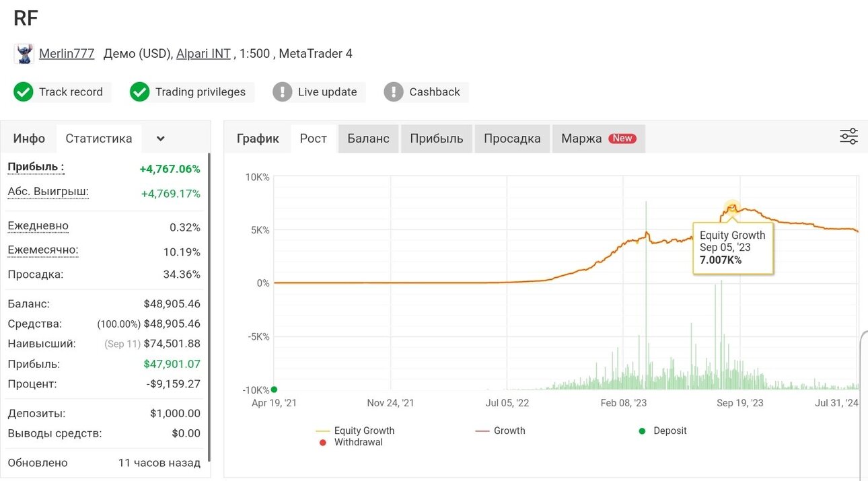Click the 0.32% daily value
868x481 pixels.
point(185,228)
